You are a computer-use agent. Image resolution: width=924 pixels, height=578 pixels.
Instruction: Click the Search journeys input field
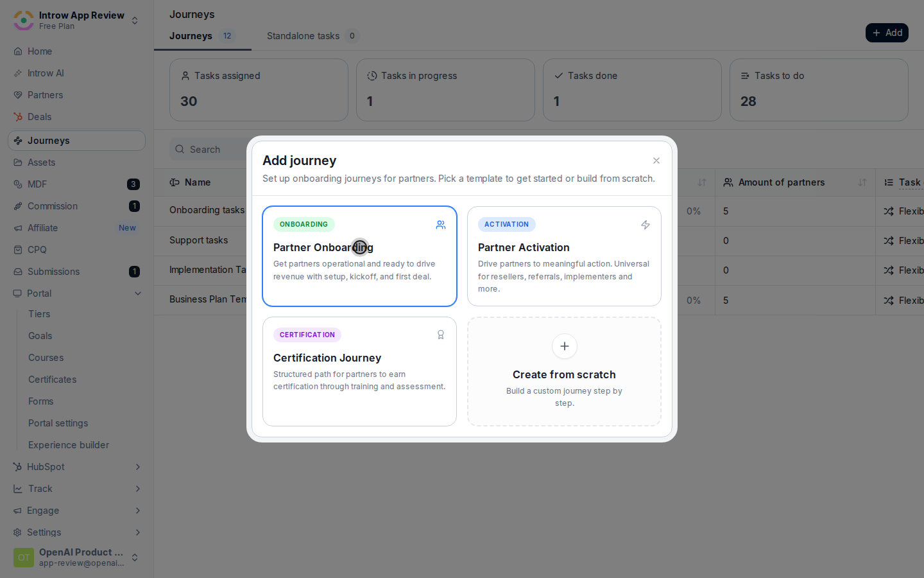point(209,150)
